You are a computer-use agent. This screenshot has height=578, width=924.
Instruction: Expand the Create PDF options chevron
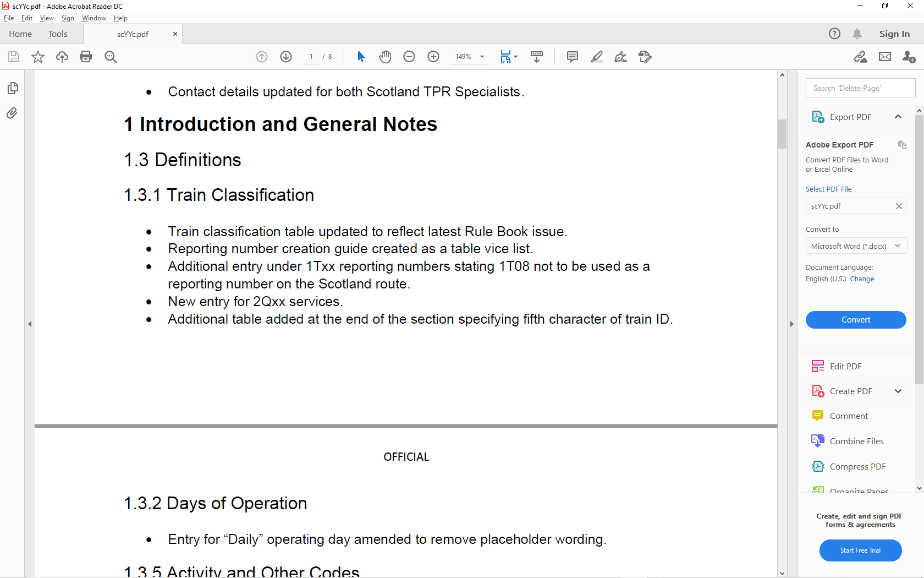point(898,391)
